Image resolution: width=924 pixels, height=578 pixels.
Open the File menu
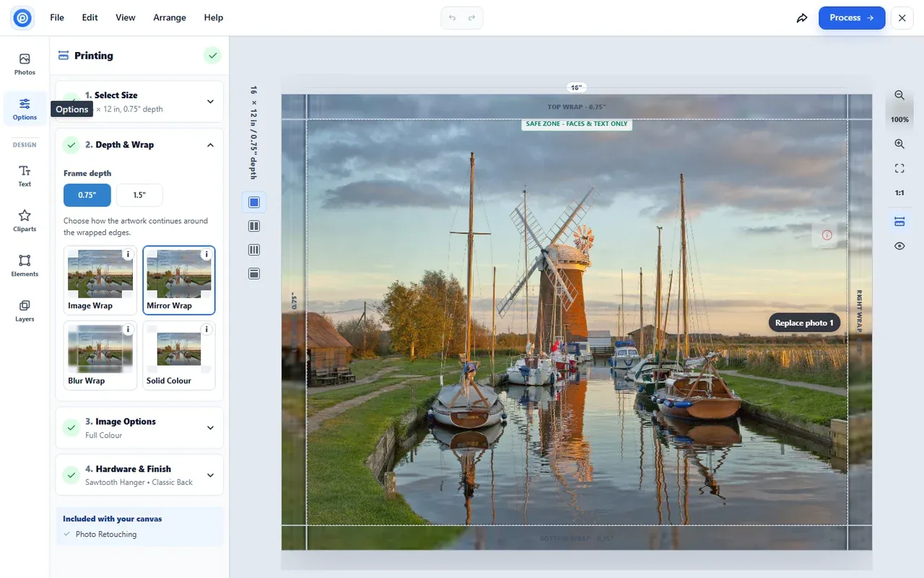point(57,17)
